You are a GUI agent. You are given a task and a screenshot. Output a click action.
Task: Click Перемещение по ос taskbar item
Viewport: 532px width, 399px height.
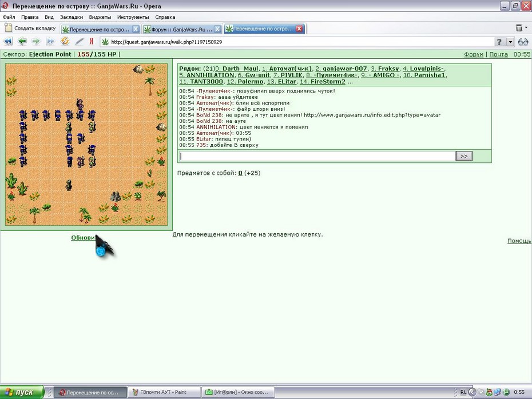pos(90,392)
